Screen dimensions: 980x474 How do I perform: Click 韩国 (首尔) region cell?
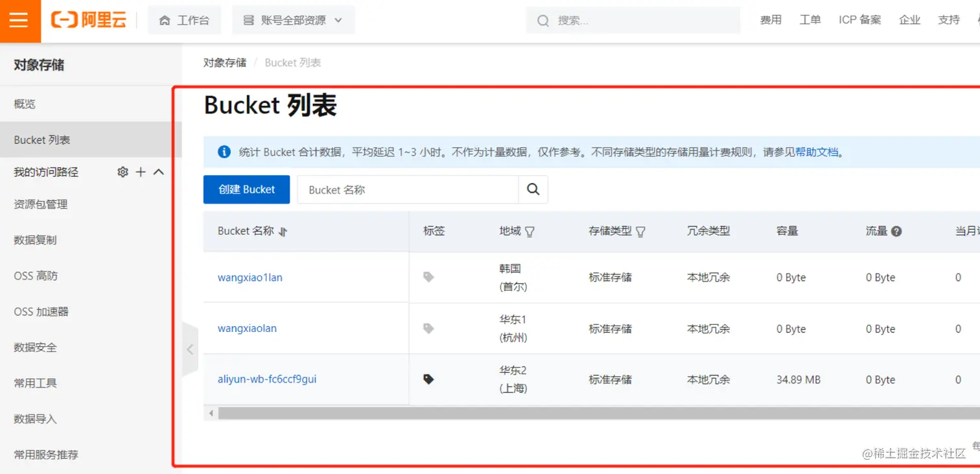pyautogui.click(x=513, y=278)
